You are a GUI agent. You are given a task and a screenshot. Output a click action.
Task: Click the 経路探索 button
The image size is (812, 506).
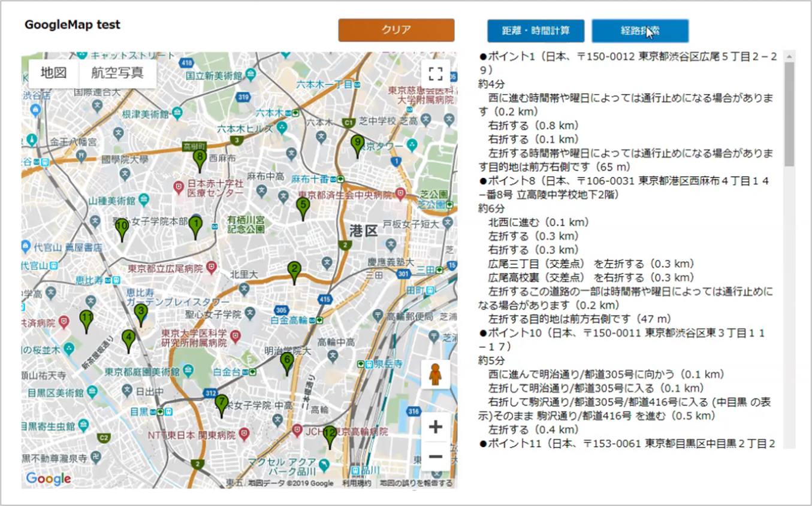pos(640,31)
